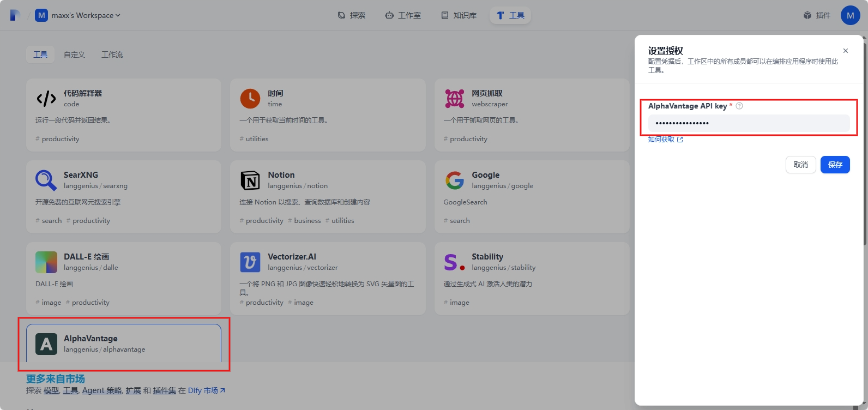Select the 工具 sub-tab
Screen dimensions: 868x410
[x=40, y=55]
